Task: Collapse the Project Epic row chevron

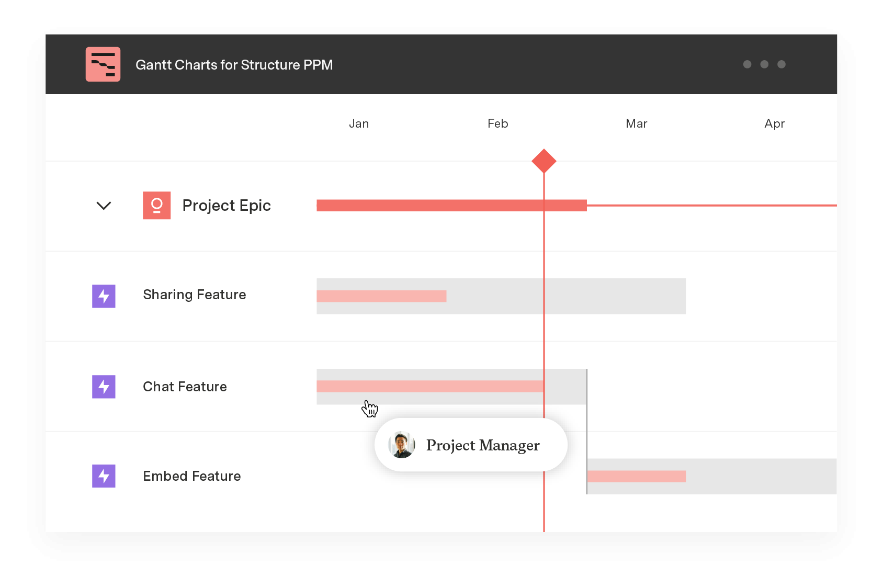Action: click(104, 206)
